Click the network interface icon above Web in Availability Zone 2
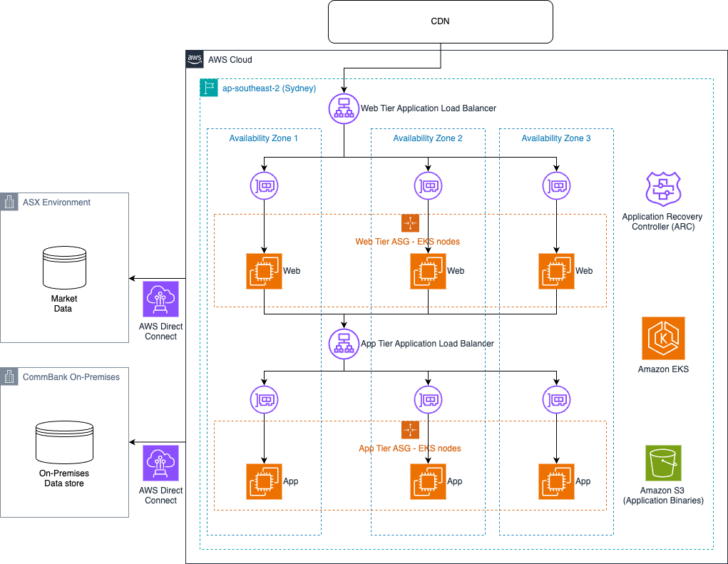The width and height of the screenshot is (728, 564). point(428,186)
